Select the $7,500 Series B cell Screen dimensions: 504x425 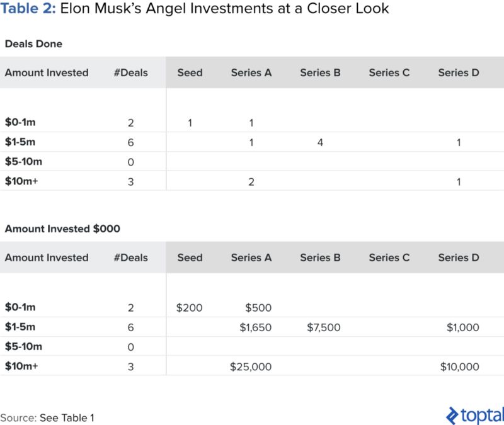(324, 327)
